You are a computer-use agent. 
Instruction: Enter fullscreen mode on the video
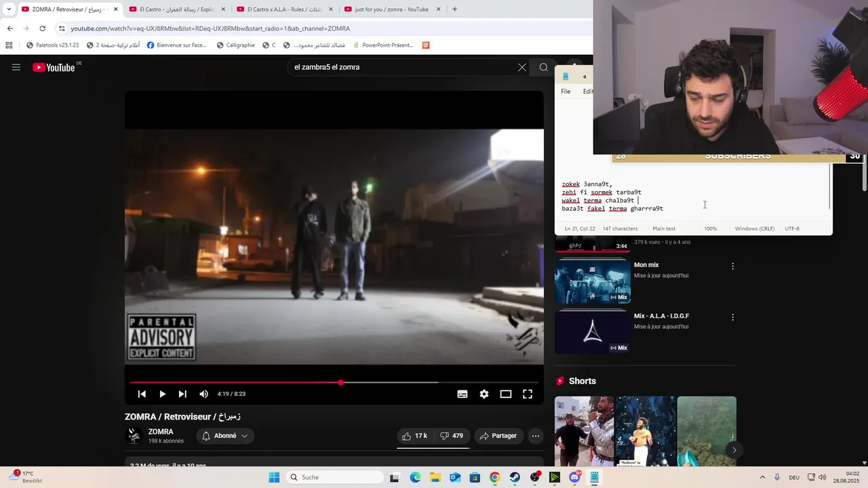point(528,394)
